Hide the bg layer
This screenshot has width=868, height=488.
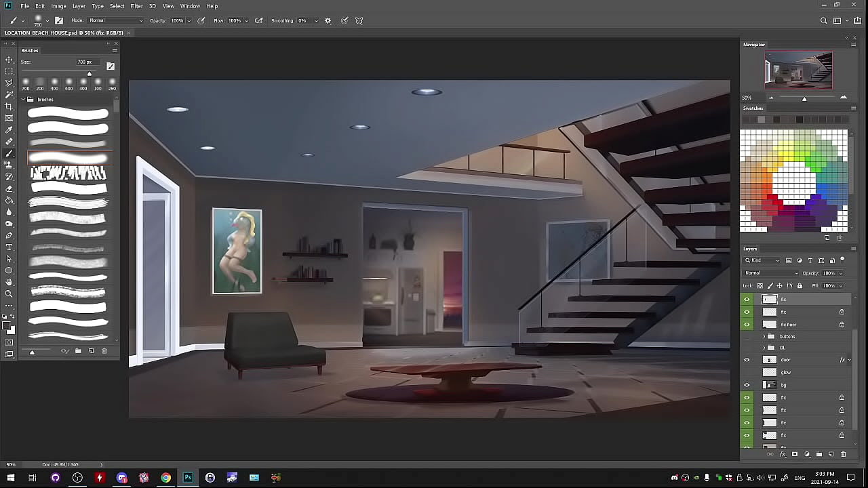tap(747, 385)
